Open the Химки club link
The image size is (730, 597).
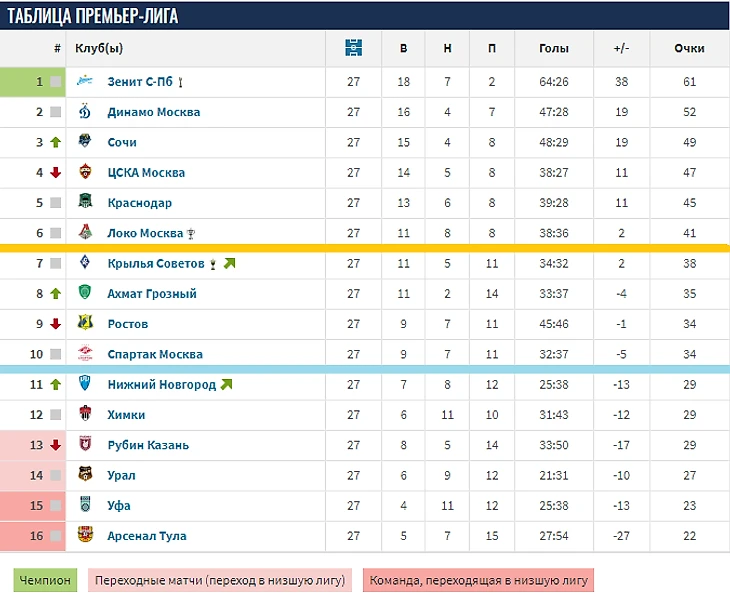pos(126,415)
